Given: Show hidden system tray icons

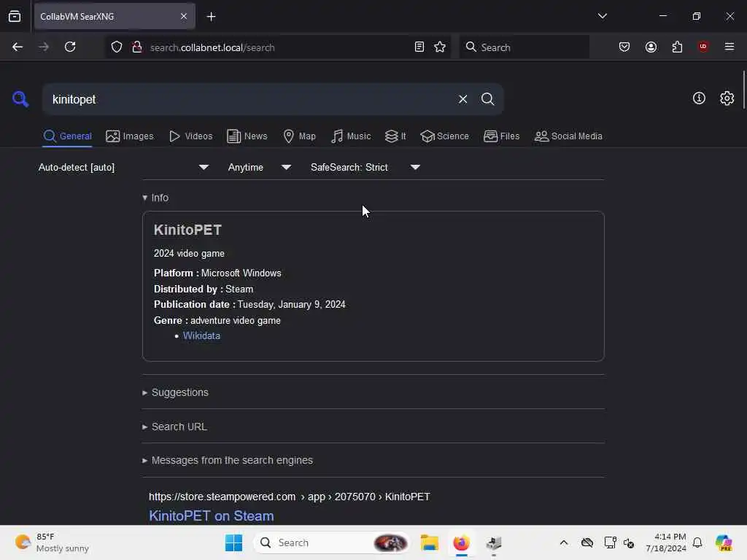Looking at the screenshot, I should (x=564, y=542).
